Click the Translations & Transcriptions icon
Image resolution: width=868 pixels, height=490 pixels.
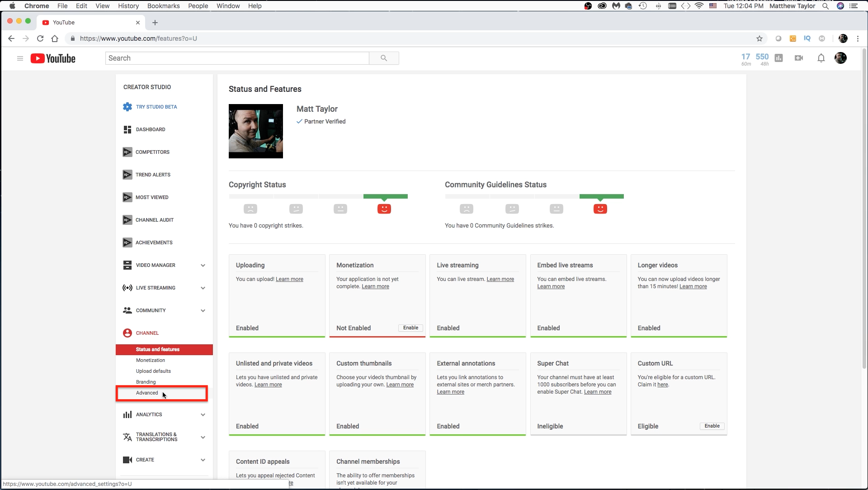coord(127,437)
